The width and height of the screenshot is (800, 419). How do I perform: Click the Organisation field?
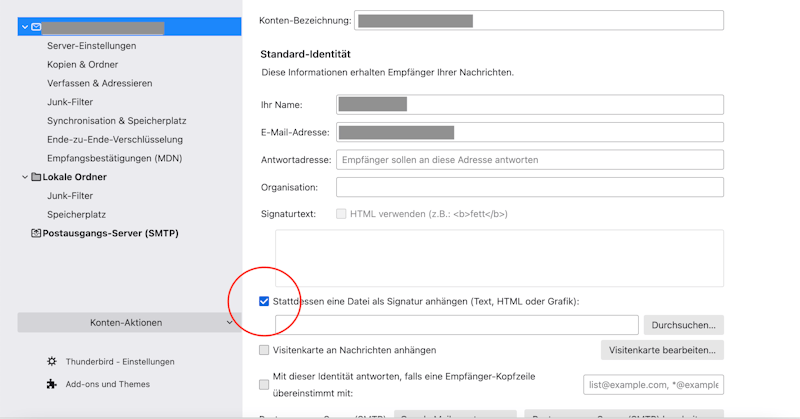click(x=530, y=187)
